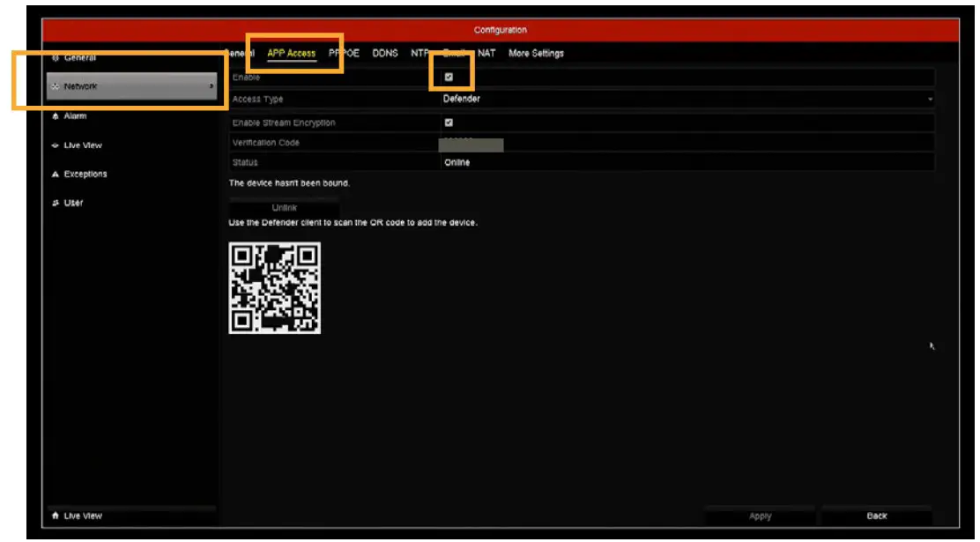Image resolution: width=980 pixels, height=542 pixels.
Task: Click the Access Type label
Action: pos(257,99)
